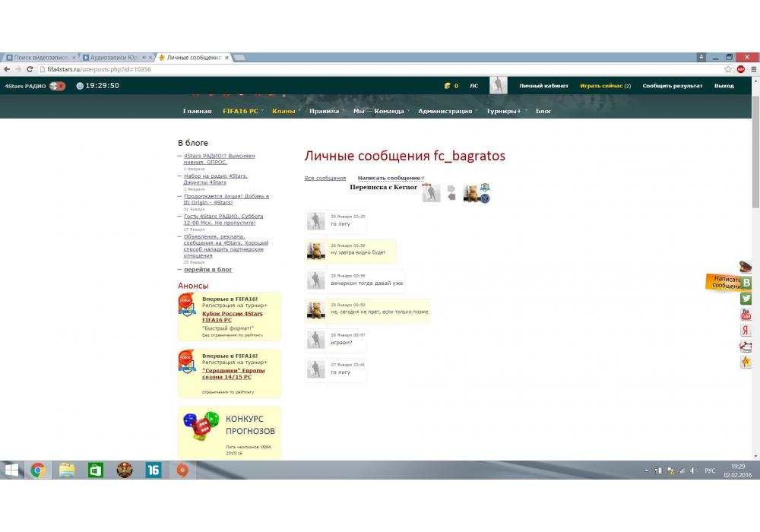Open user avatar in top header
The width and height of the screenshot is (760, 532).
pos(498,85)
